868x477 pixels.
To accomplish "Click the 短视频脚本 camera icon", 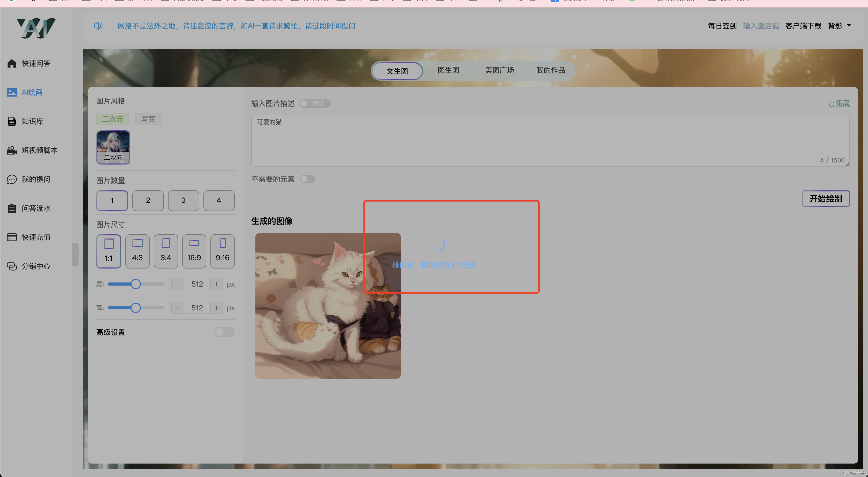I will [x=12, y=150].
